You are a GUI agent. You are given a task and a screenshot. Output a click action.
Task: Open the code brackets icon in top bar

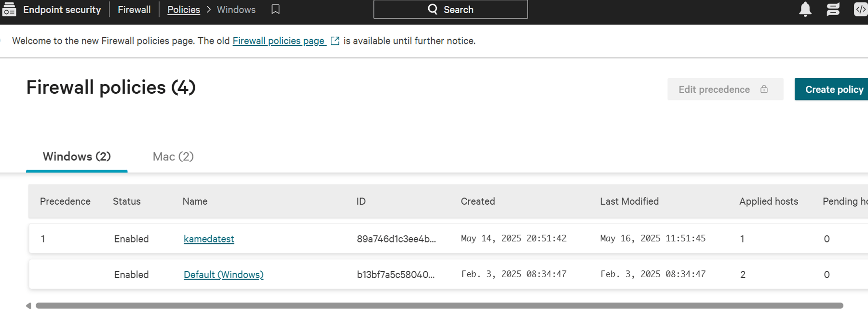click(860, 9)
